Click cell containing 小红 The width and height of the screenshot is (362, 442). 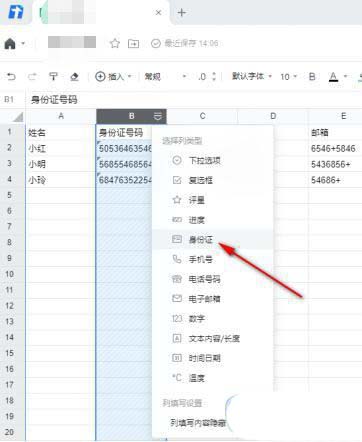(61, 148)
